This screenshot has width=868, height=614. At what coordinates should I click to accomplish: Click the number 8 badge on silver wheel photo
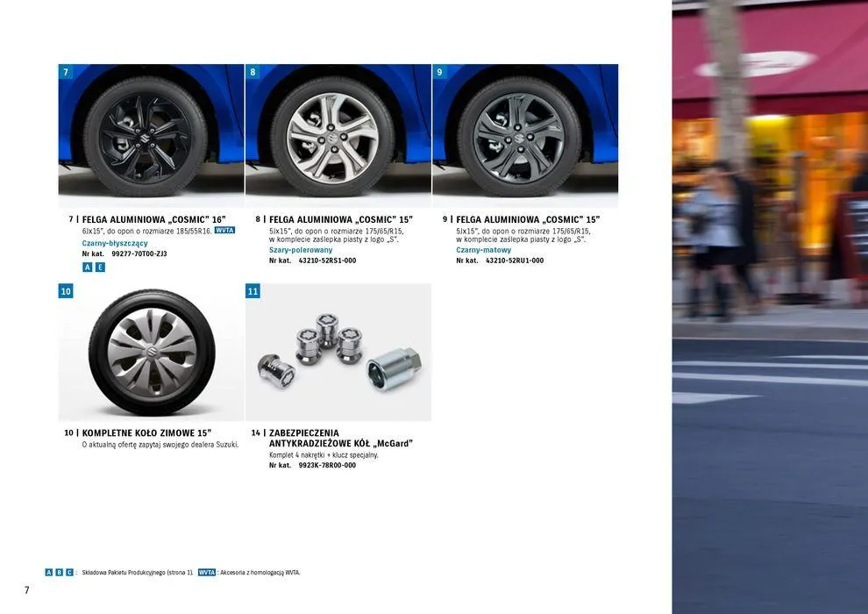point(253,72)
